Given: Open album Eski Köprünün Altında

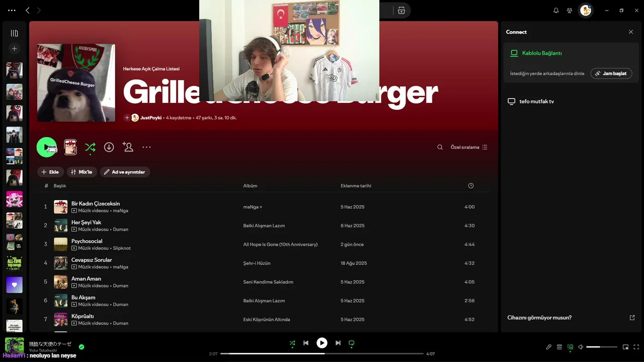Looking at the screenshot, I should pos(267,320).
